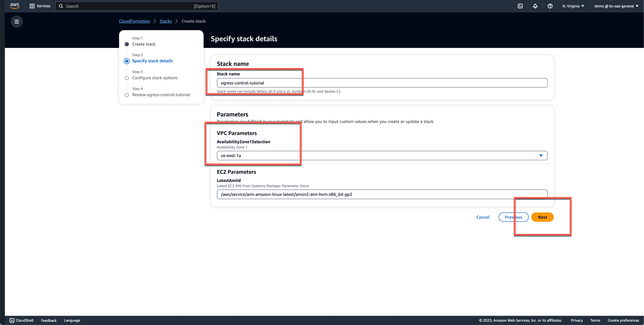Click the Stacks breadcrumb menu item
Viewport: 644px width, 325px height.
(x=166, y=21)
